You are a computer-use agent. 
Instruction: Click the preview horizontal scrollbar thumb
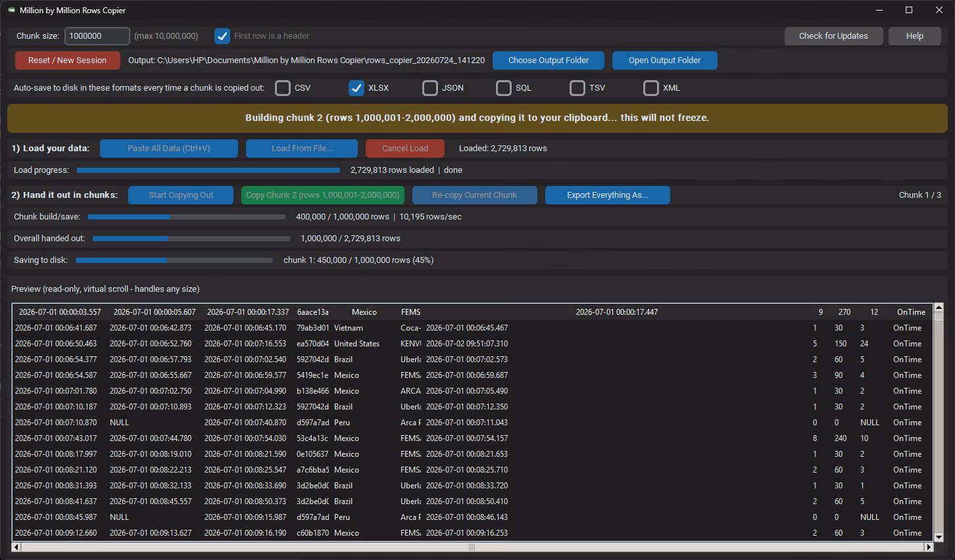pos(471,547)
